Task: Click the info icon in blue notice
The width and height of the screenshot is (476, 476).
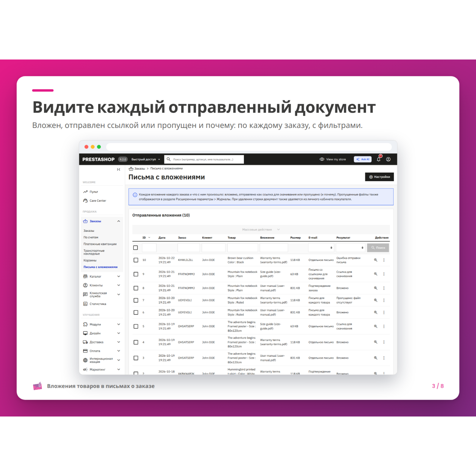Action: [x=135, y=195]
